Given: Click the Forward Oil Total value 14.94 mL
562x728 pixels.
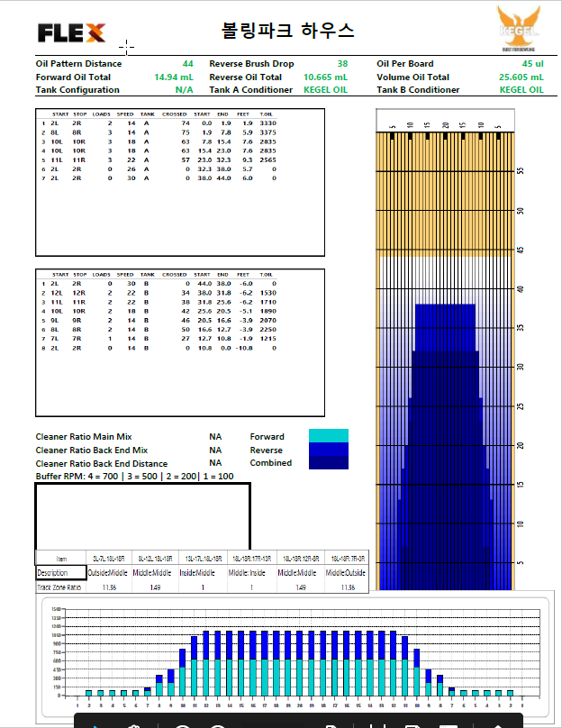Looking at the screenshot, I should point(174,77).
